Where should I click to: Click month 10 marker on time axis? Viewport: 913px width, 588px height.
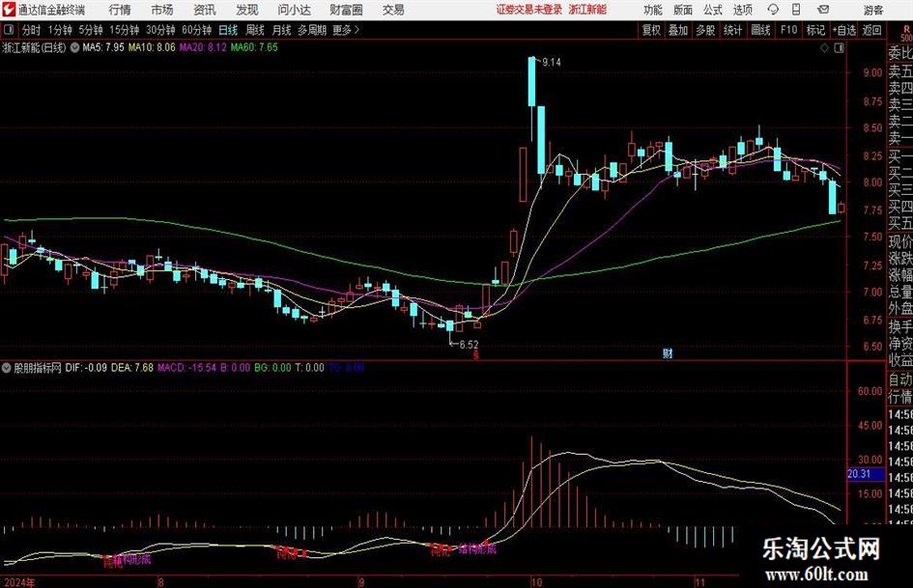pyautogui.click(x=535, y=582)
